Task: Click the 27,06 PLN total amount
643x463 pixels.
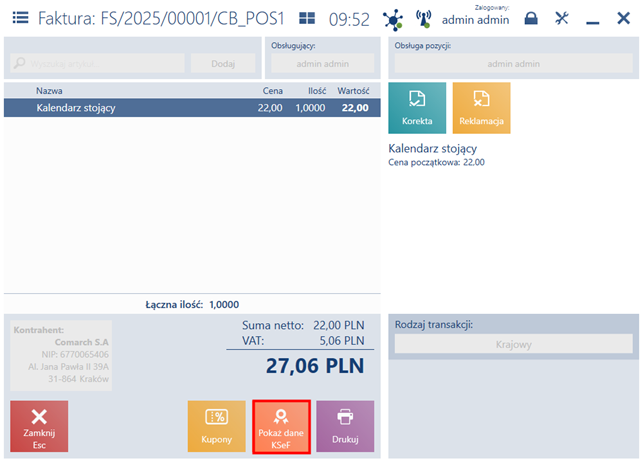Action: 315,366
